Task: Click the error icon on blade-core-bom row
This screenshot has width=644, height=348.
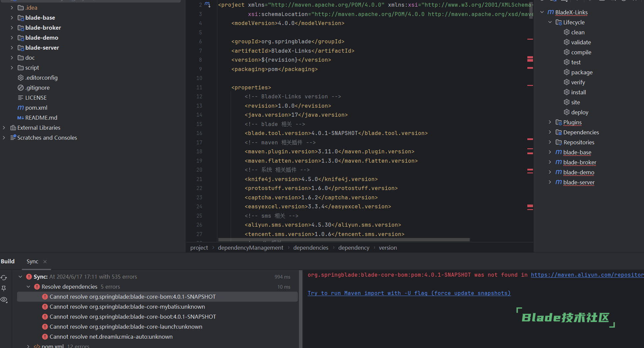Action: (45, 297)
